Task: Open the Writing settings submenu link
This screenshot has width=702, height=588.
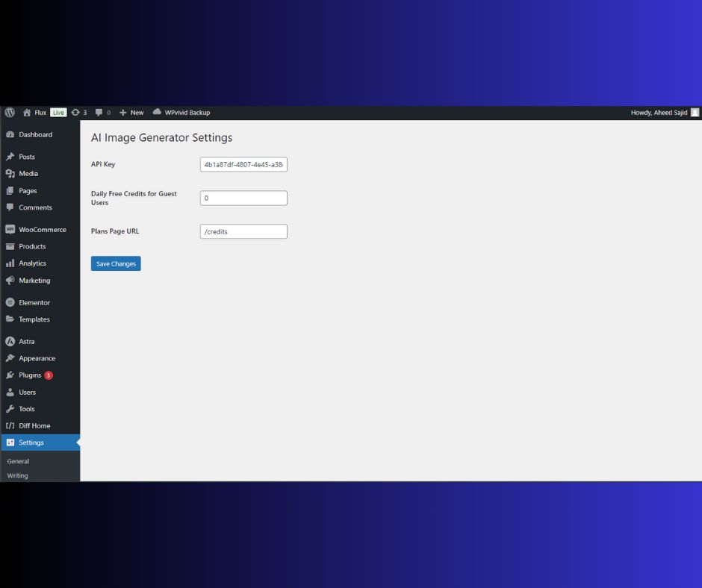Action: coord(18,475)
